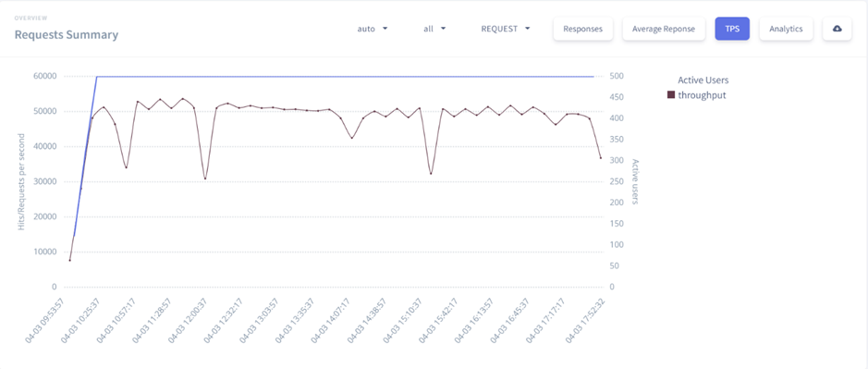Toggle the throughput legend label

(x=702, y=95)
